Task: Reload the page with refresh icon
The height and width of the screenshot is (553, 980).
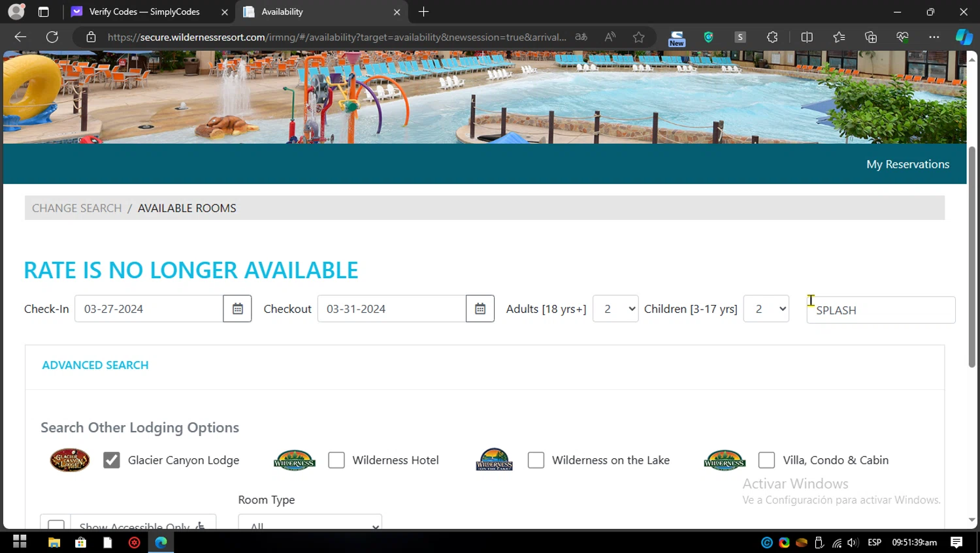Action: [52, 37]
